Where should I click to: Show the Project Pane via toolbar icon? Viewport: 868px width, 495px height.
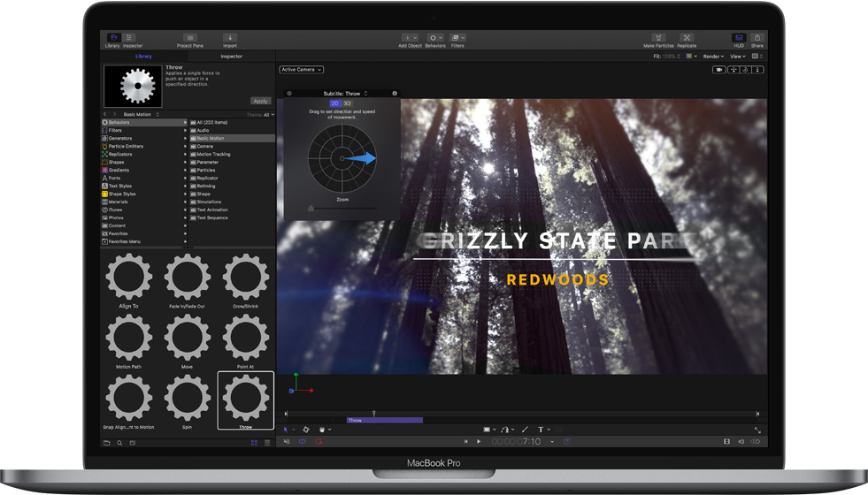(190, 38)
